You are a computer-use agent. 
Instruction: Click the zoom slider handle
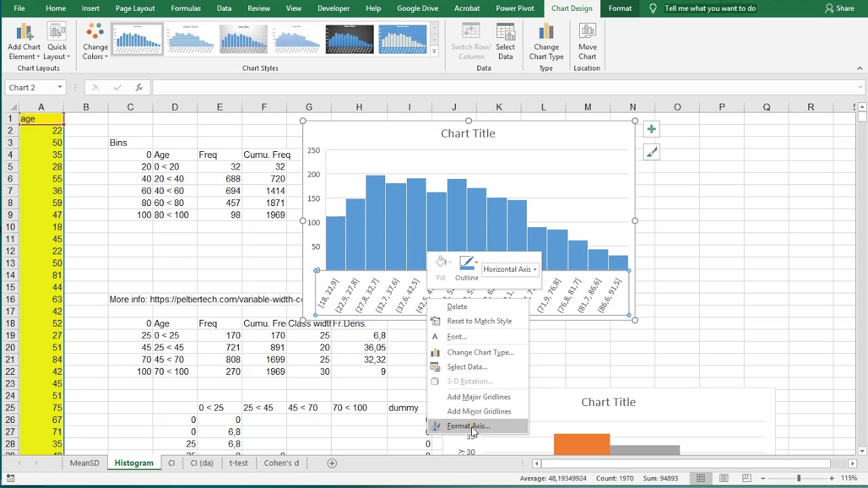[799, 478]
